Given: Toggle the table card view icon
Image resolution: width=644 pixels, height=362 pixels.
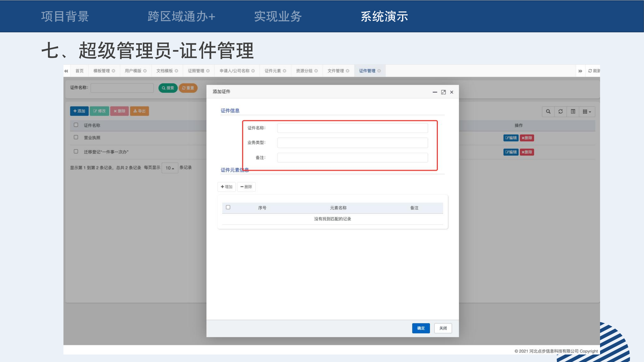Looking at the screenshot, I should (573, 111).
